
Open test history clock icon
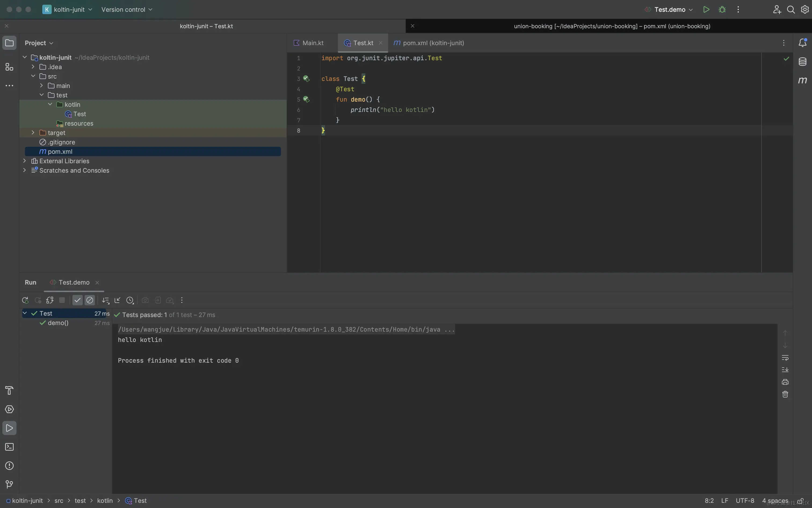coord(130,300)
